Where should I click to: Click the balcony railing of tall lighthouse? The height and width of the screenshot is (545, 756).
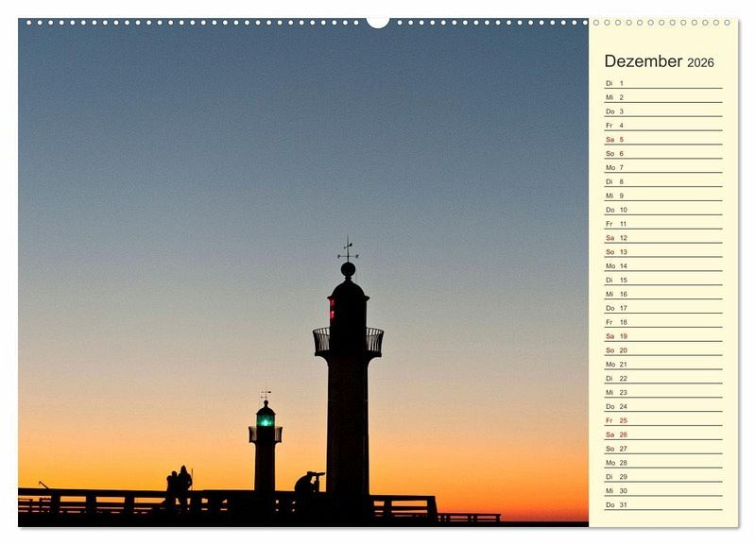348,340
